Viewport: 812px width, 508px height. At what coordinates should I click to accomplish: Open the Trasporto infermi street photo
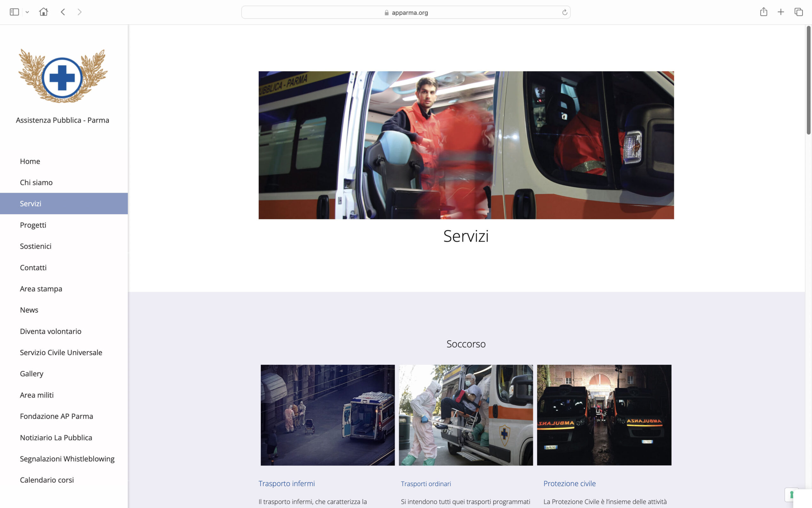pos(327,415)
